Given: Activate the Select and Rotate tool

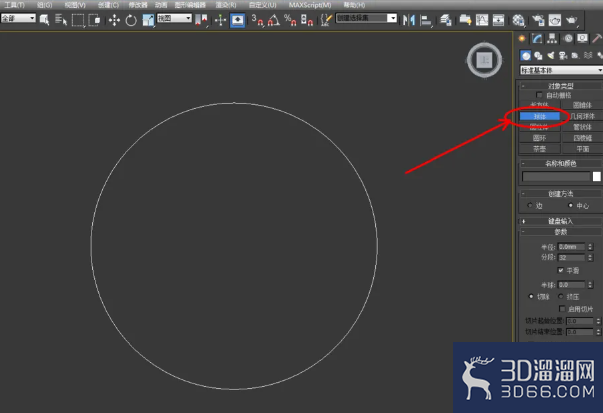Looking at the screenshot, I should [x=131, y=20].
